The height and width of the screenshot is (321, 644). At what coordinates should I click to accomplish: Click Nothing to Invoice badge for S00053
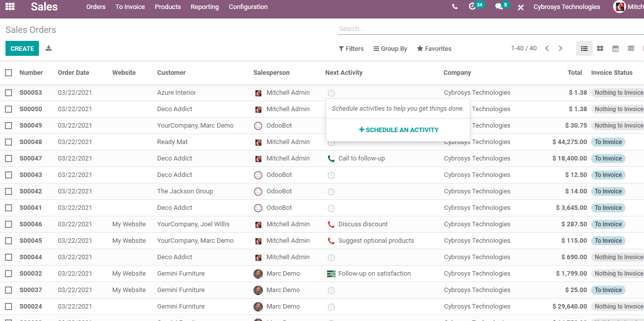click(x=618, y=93)
